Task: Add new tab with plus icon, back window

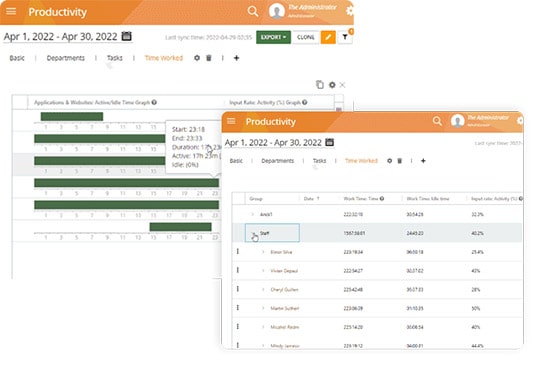Action: pos(236,58)
